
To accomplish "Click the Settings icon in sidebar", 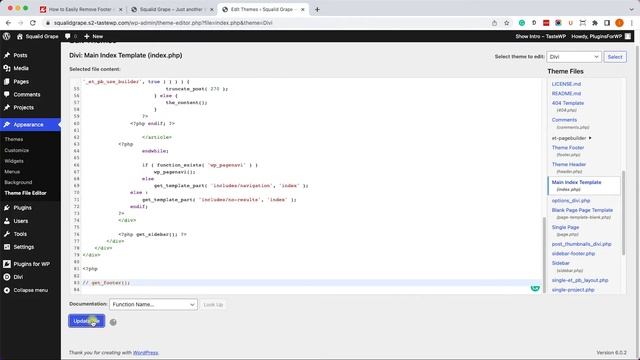I will click(7, 247).
